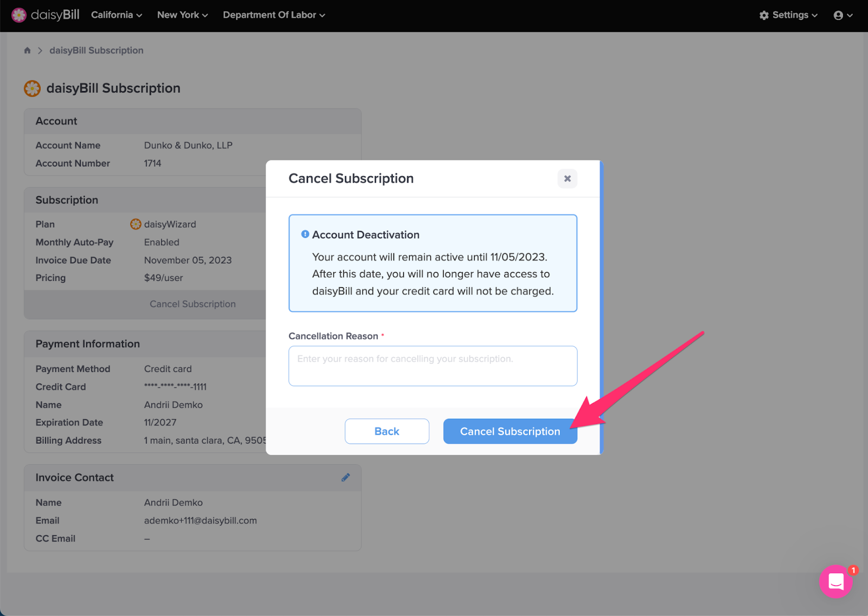
Task: Click the Andrii Demko name under Payment Information
Action: tap(174, 405)
